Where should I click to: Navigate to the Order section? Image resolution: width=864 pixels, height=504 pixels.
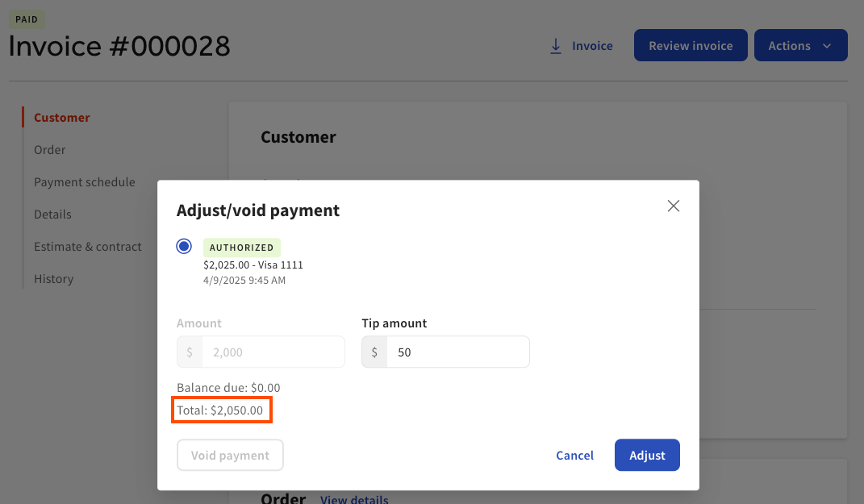coord(49,149)
